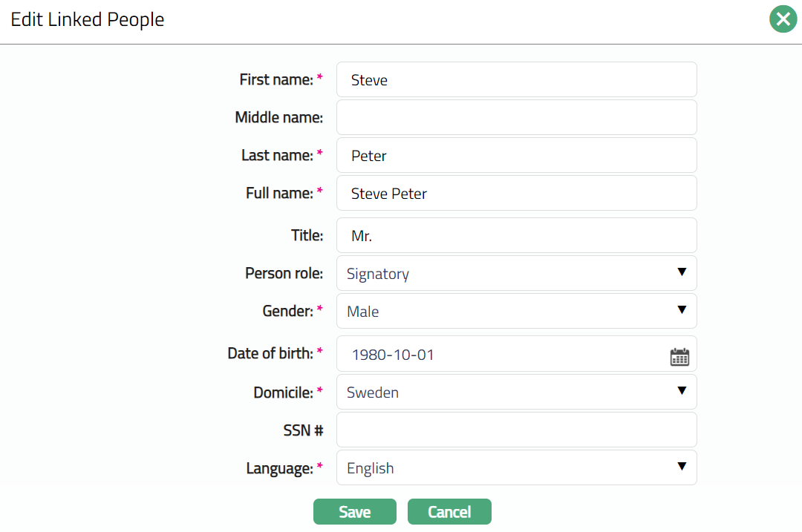This screenshot has width=802, height=532.
Task: Click the Edit Linked People dialog title
Action: click(88, 20)
